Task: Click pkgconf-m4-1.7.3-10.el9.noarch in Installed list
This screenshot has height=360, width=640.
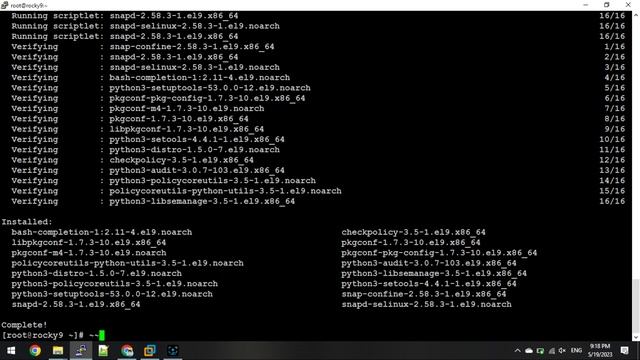Action: pyautogui.click(x=89, y=253)
